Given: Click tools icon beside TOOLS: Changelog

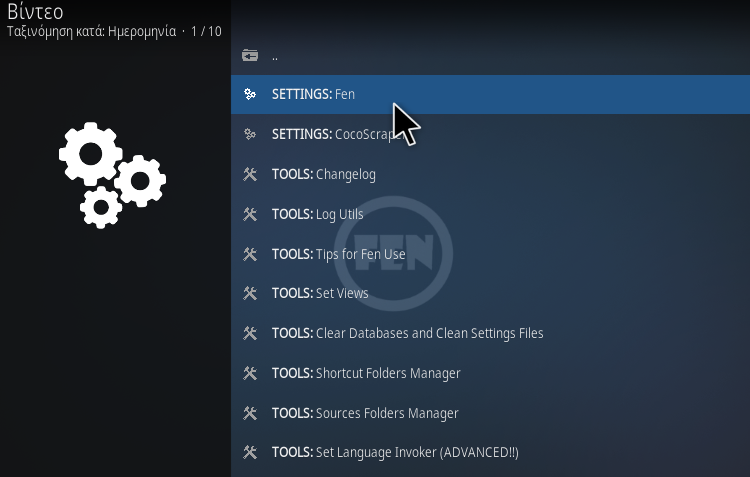Looking at the screenshot, I should (250, 174).
